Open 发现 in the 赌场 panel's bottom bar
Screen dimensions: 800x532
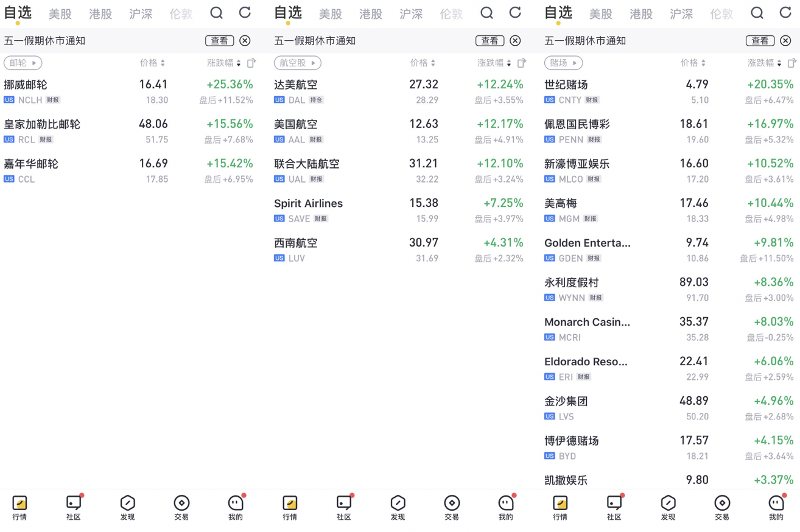pyautogui.click(x=668, y=508)
